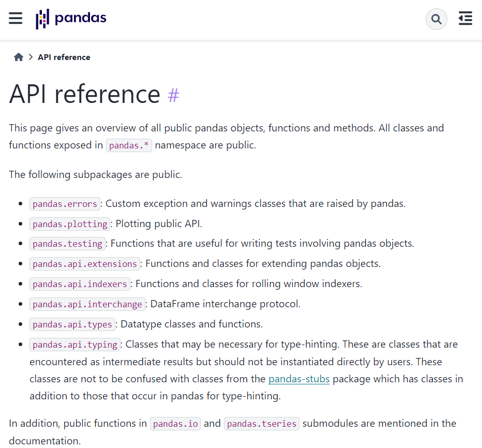
Task: Go to home via breadcrumb house icon
Action: pos(19,57)
